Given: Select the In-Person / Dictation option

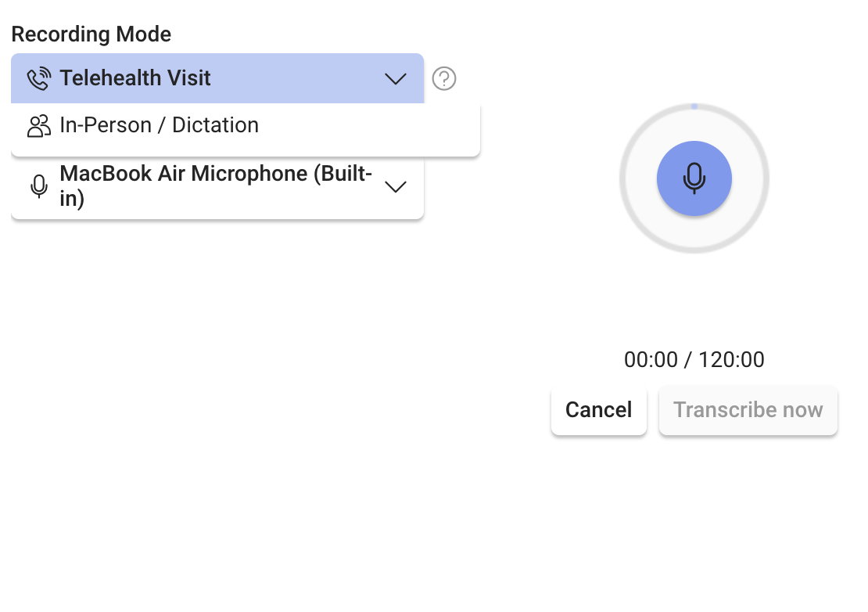Looking at the screenshot, I should (160, 125).
